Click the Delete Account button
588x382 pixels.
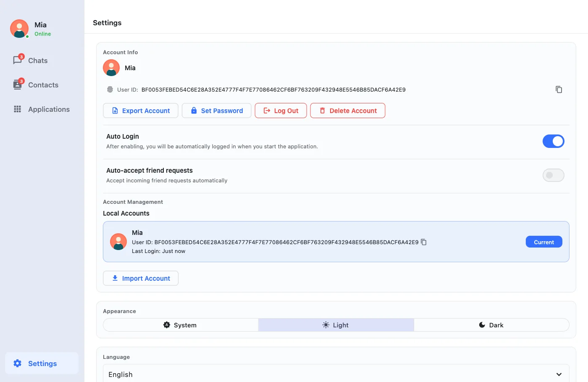pyautogui.click(x=348, y=111)
